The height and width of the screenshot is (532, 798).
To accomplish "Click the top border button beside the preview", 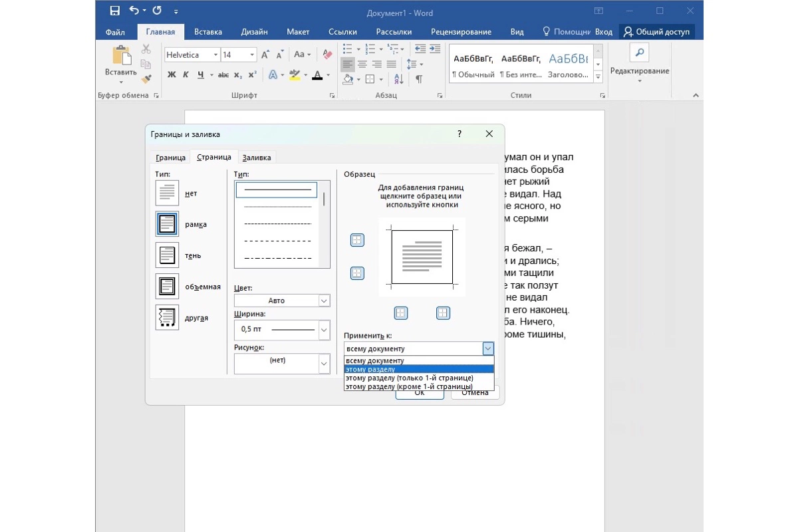I will tap(357, 240).
